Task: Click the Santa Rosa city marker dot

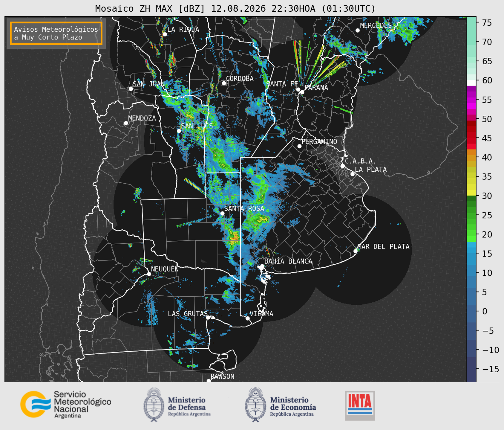Action: (222, 213)
